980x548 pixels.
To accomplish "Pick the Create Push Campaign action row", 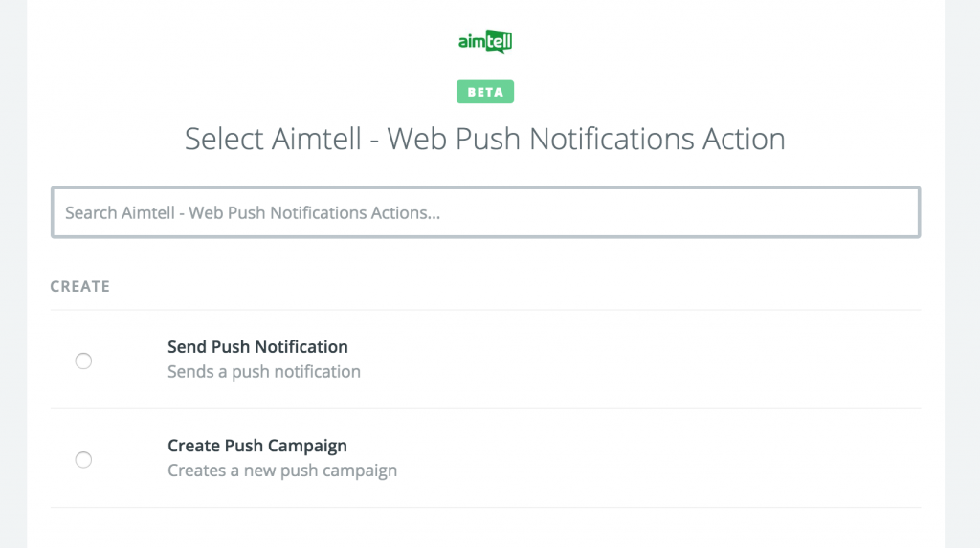I will tap(485, 459).
